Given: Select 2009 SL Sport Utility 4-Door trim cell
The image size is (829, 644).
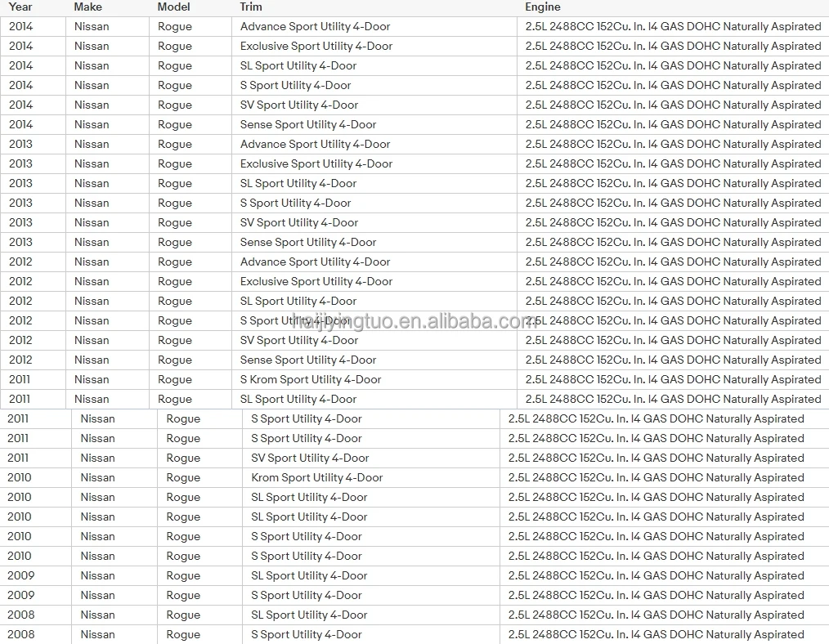Looking at the screenshot, I should click(371, 575).
